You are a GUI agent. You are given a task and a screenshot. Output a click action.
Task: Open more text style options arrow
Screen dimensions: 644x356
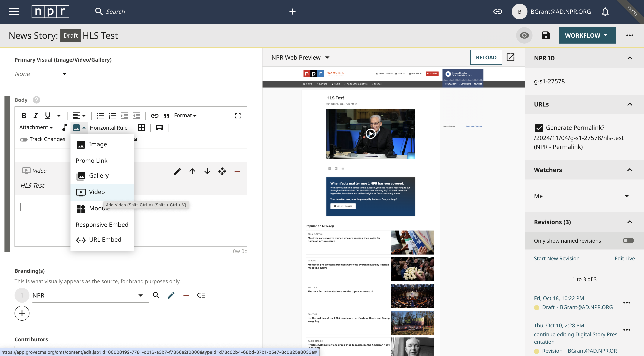59,116
